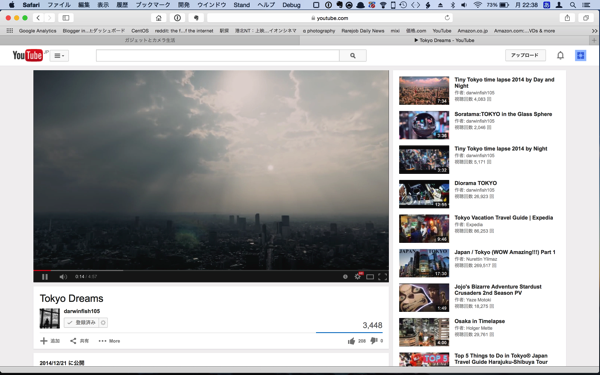Switch the player to theater mode
This screenshot has width=600, height=375.
370,277
